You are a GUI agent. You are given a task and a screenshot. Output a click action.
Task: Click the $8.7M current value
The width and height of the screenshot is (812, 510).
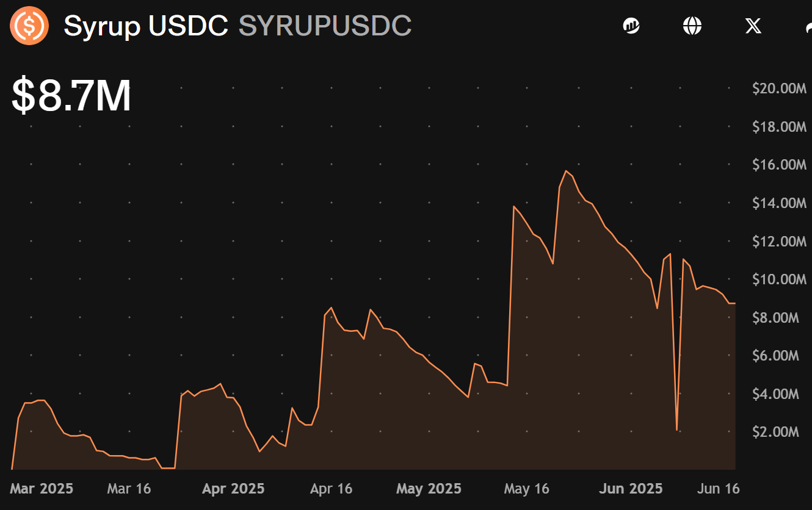71,96
